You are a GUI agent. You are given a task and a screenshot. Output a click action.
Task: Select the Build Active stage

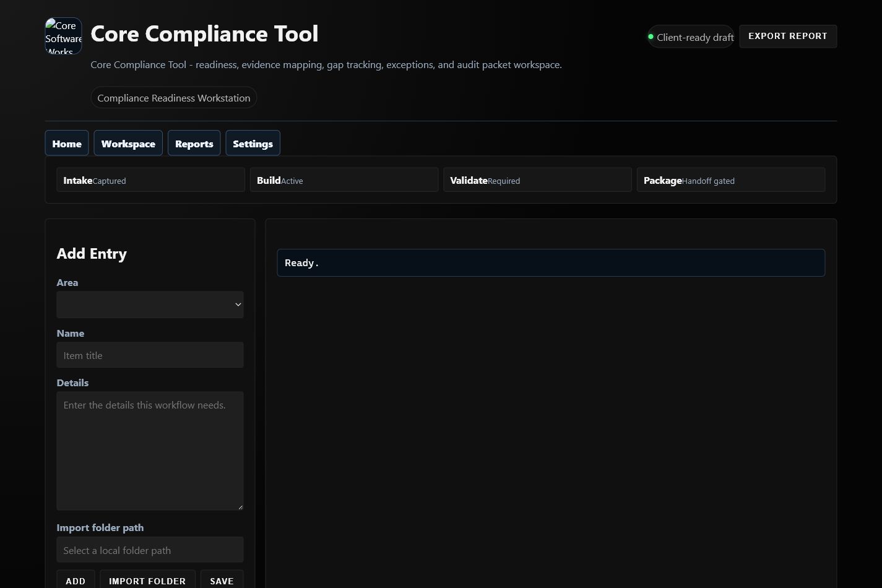click(x=344, y=180)
